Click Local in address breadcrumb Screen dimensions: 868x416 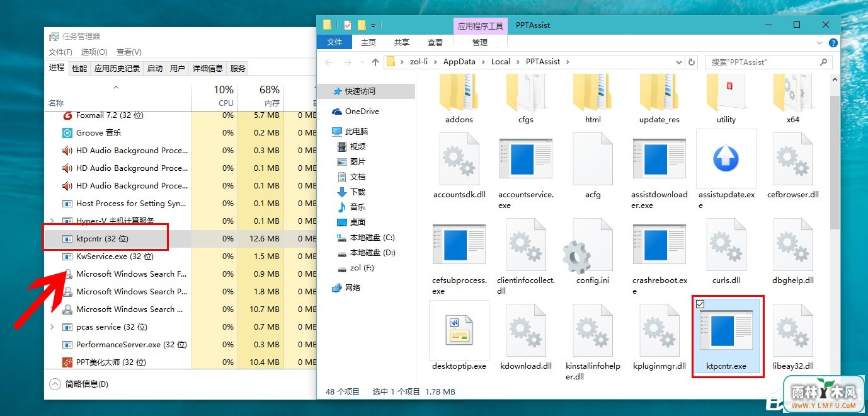tap(501, 62)
